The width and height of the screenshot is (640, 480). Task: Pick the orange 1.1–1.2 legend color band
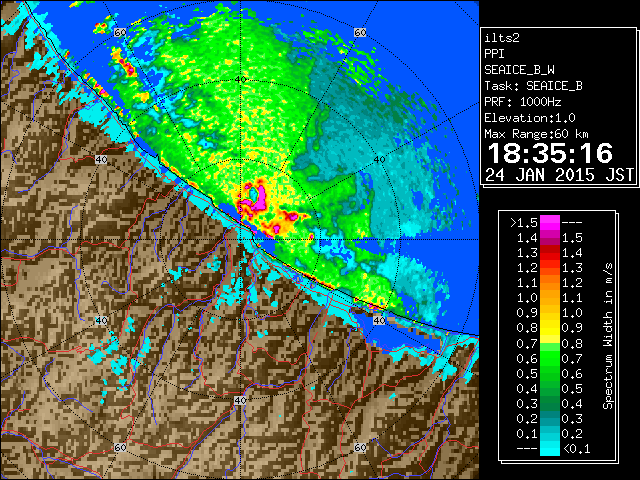coord(549,283)
